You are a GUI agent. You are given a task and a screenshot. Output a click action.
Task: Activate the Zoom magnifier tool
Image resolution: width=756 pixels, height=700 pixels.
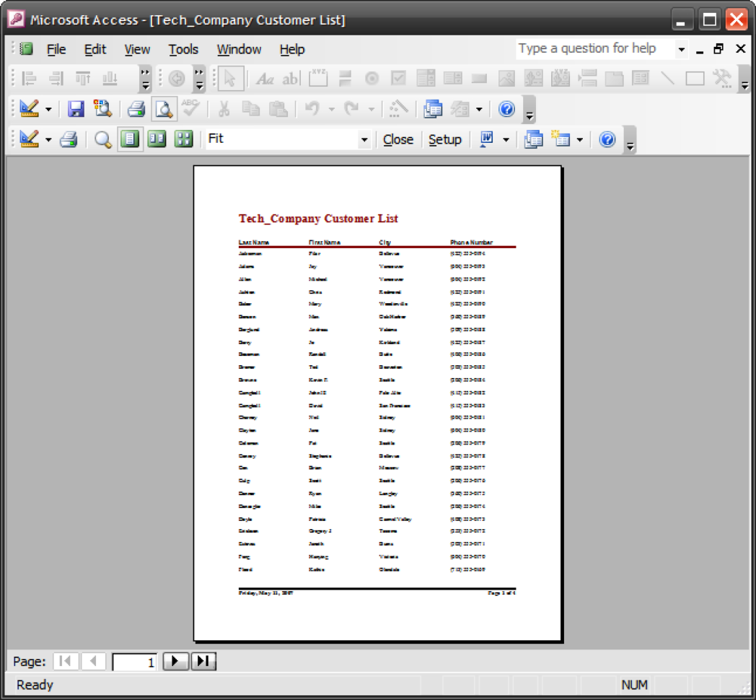point(104,139)
